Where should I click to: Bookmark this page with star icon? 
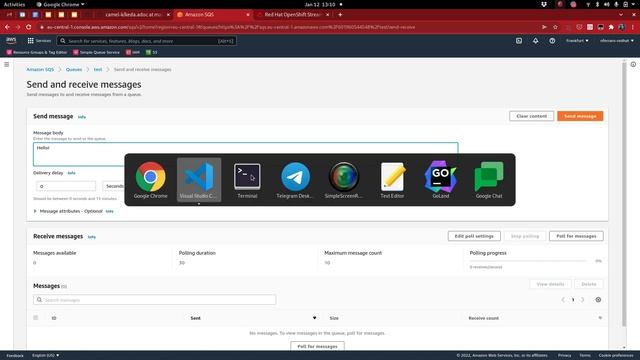555,27
